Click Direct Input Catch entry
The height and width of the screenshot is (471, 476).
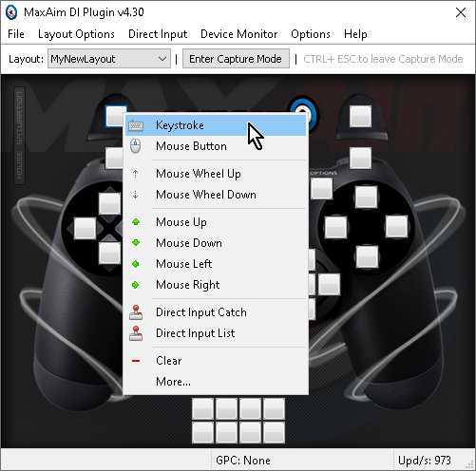pos(216,312)
